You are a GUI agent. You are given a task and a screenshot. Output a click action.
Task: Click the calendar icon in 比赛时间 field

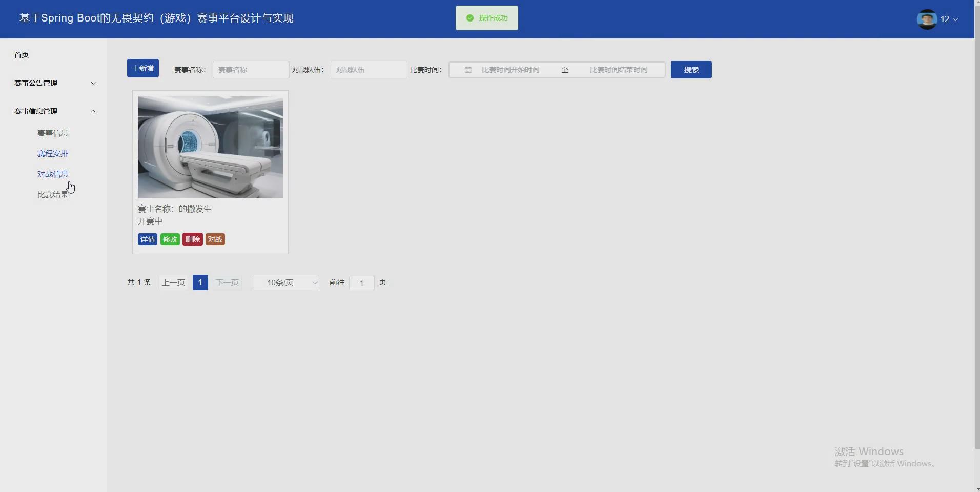[x=467, y=69]
